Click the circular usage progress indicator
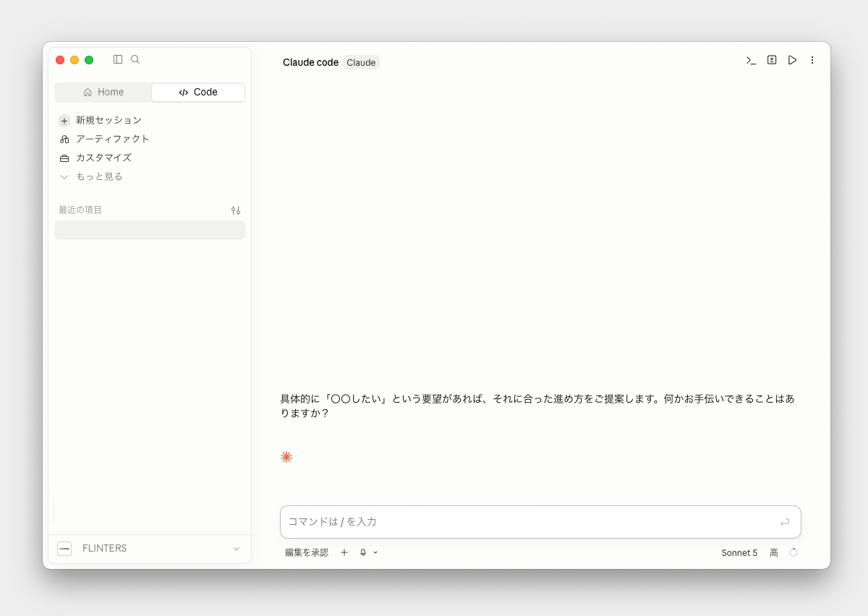Image resolution: width=868 pixels, height=616 pixels. pos(793,552)
